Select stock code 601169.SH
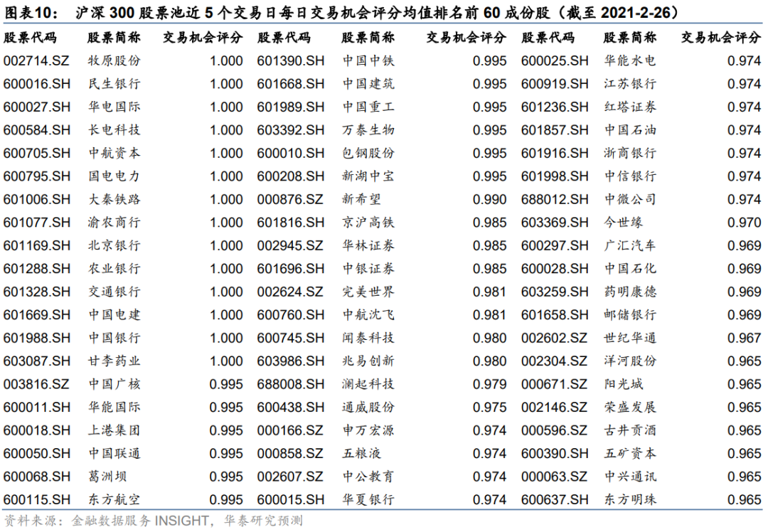The image size is (768, 532). 37,245
